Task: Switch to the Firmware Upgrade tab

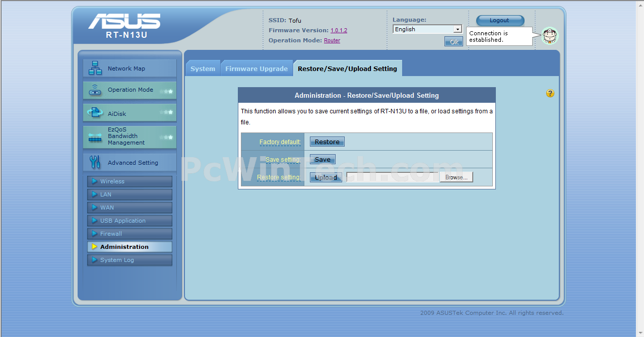Action: pos(256,69)
